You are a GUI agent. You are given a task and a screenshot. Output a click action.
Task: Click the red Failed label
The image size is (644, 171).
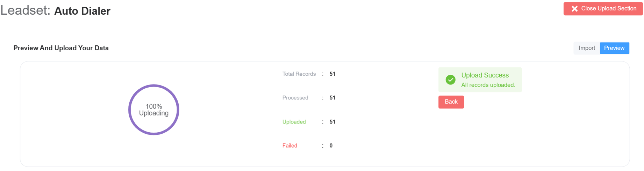pos(290,146)
